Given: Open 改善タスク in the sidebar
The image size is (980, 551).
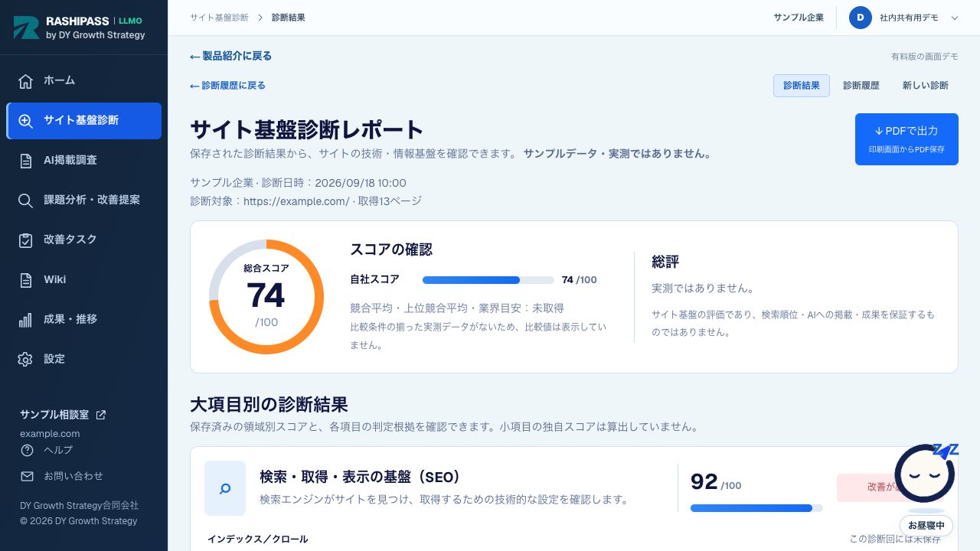Looking at the screenshot, I should coord(84,240).
